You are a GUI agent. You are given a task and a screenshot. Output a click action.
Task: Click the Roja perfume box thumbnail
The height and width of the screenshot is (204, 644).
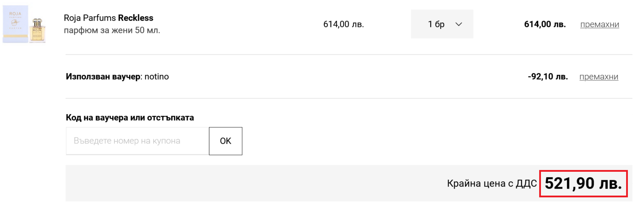tap(15, 24)
